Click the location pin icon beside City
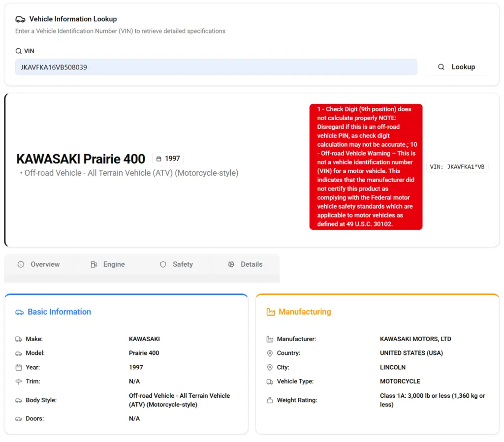 (x=270, y=368)
